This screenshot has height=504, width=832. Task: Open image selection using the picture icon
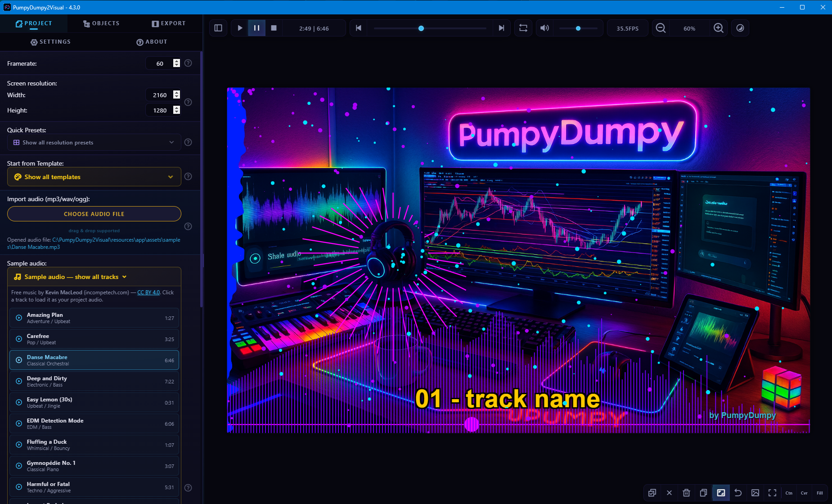pyautogui.click(x=756, y=493)
